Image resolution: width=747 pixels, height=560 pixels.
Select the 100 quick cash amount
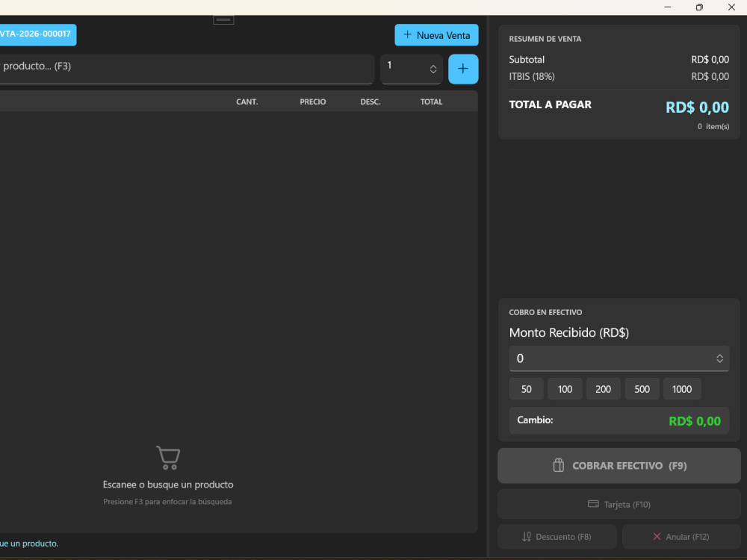pyautogui.click(x=565, y=389)
